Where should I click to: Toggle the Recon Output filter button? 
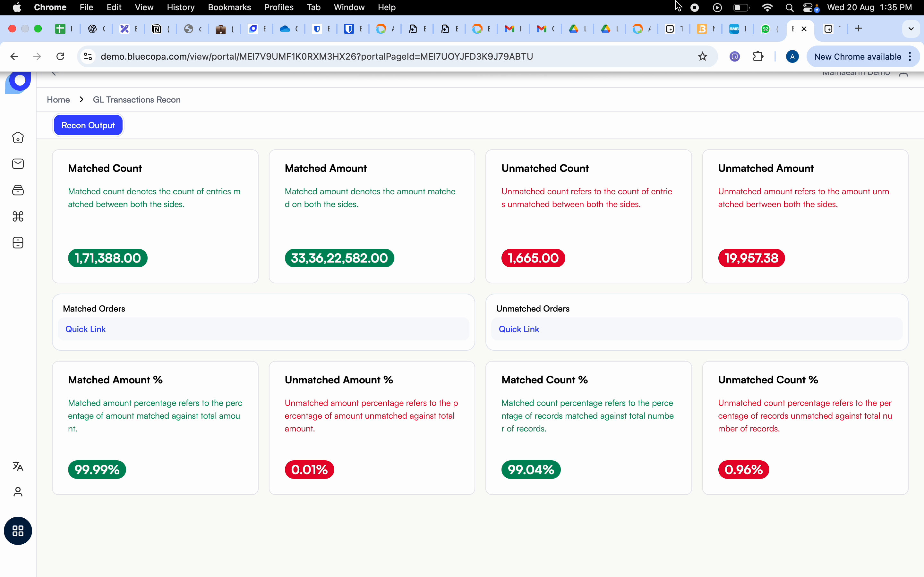(88, 125)
